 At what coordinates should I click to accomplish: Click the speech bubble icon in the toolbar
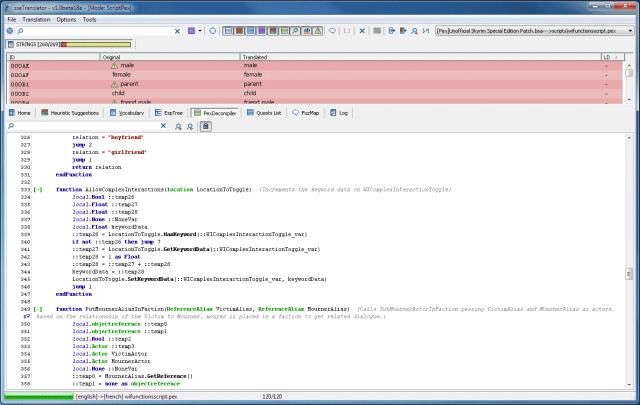[332, 31]
